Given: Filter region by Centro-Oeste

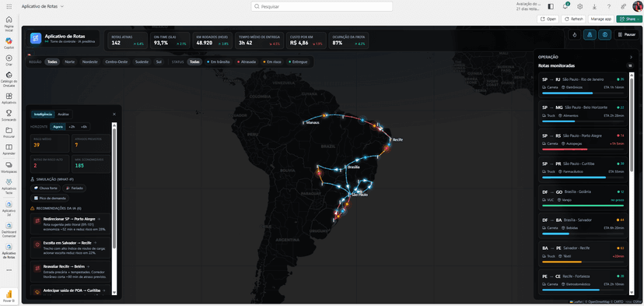Looking at the screenshot, I should click(116, 62).
